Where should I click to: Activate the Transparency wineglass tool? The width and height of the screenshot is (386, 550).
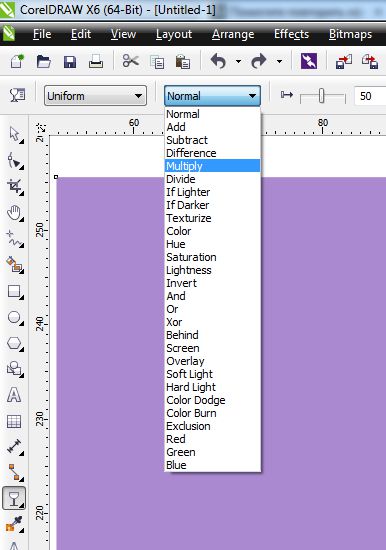(x=14, y=498)
